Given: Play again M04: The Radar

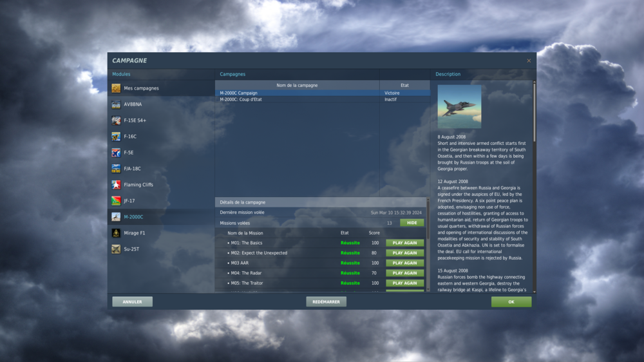Looking at the screenshot, I should [x=404, y=273].
